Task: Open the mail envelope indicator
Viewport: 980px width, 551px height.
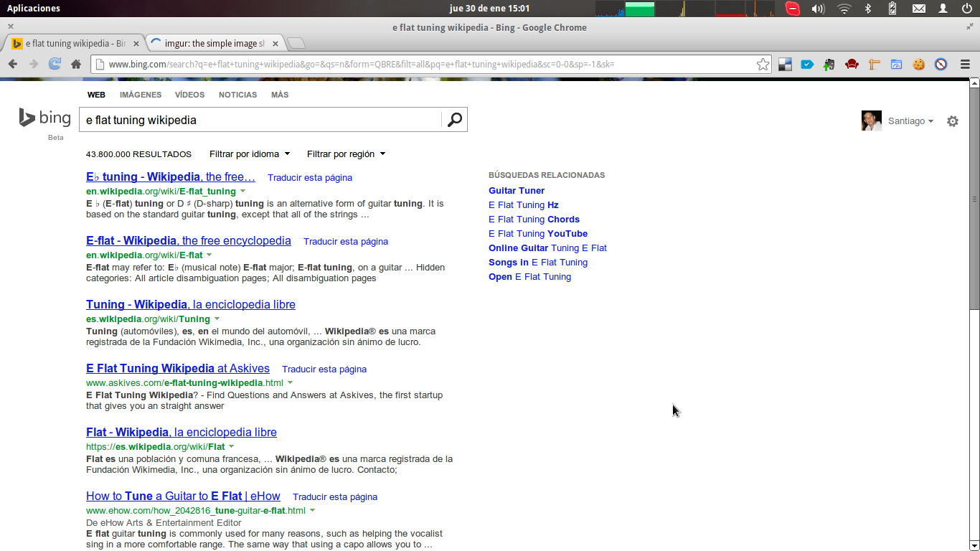Action: pos(918,9)
